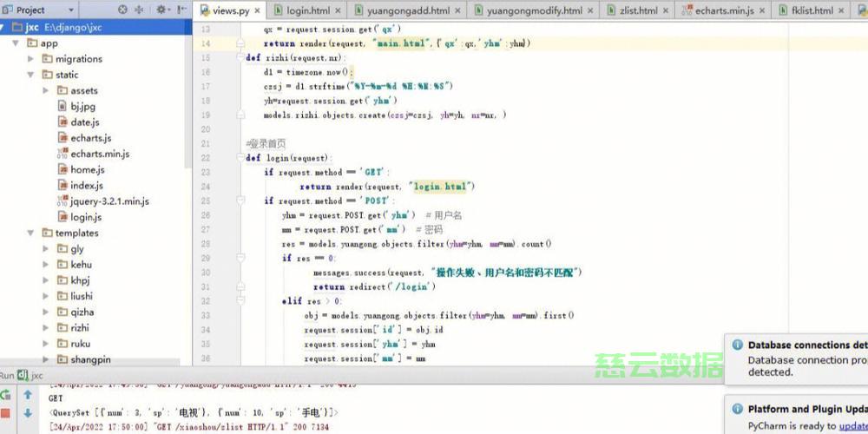Click the collapse all icon in Project toolbar

coord(141,10)
